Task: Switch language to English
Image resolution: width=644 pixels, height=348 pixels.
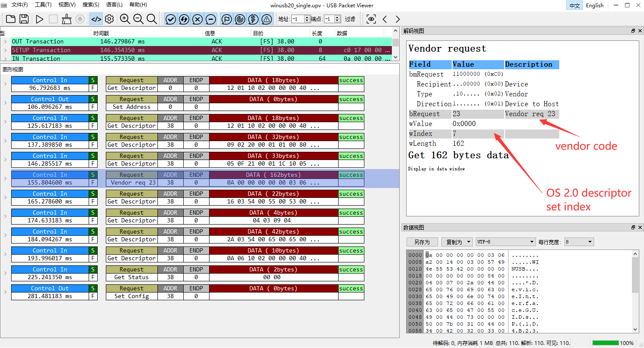Action: 595,6
